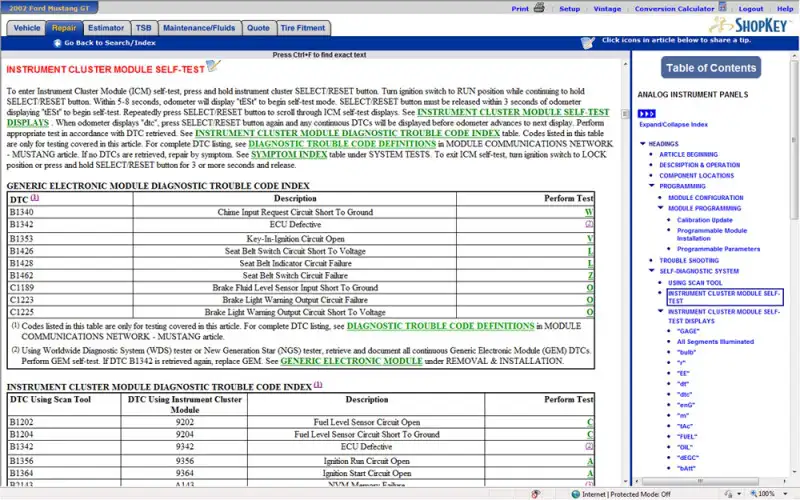Click the tip pencil icon in the blue bar
Viewport: 800px width, 500px height.
[x=588, y=42]
